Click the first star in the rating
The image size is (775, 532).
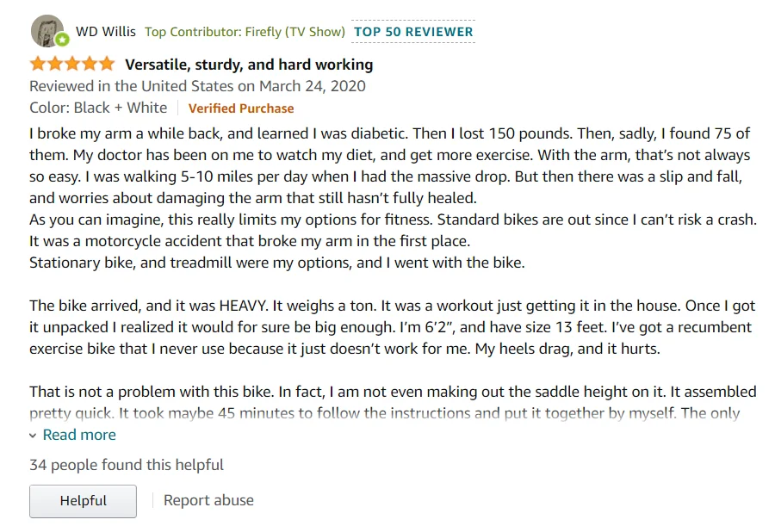38,64
